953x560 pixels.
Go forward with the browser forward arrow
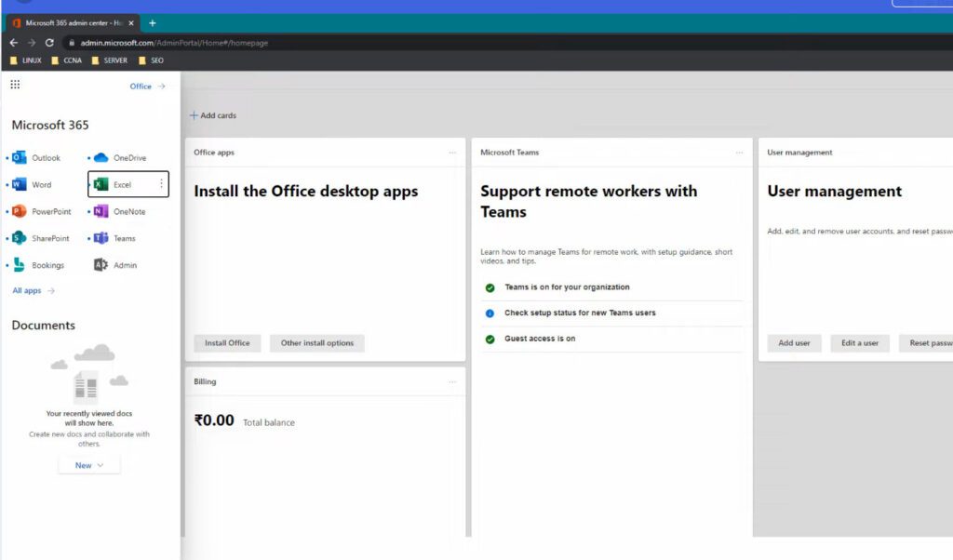32,43
